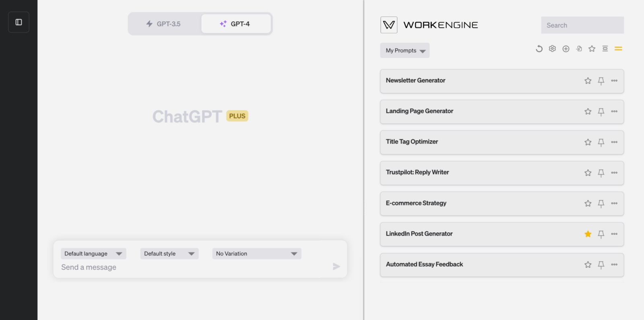Open WorkEngine settings gear
The width and height of the screenshot is (644, 320).
tap(552, 49)
